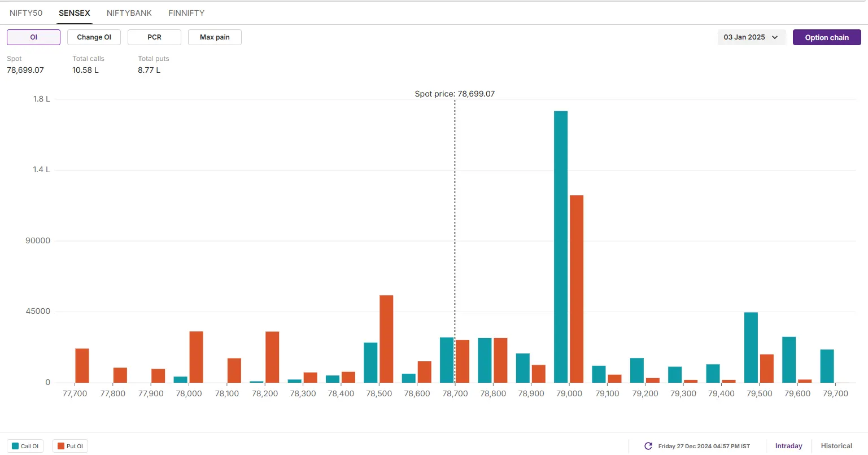Open the Option chain
Image resolution: width=868 pixels, height=455 pixels.
[827, 37]
